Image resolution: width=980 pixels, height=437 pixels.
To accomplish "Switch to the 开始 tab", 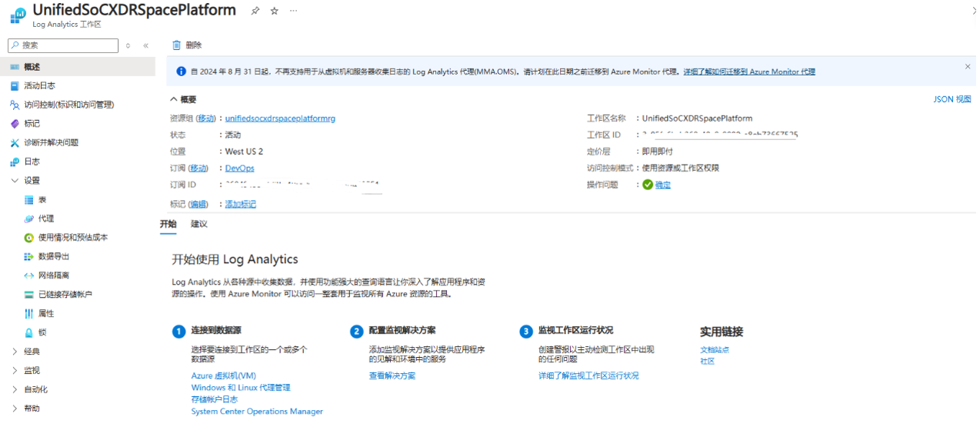I will tap(168, 224).
